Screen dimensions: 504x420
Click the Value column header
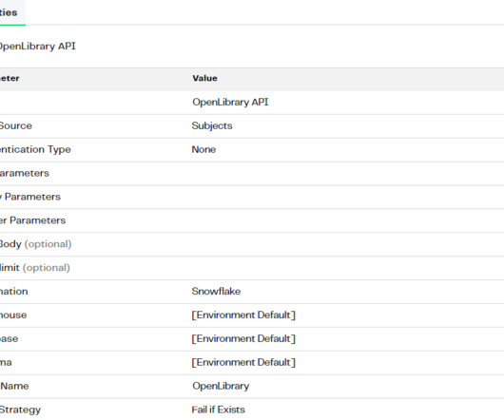tap(204, 78)
